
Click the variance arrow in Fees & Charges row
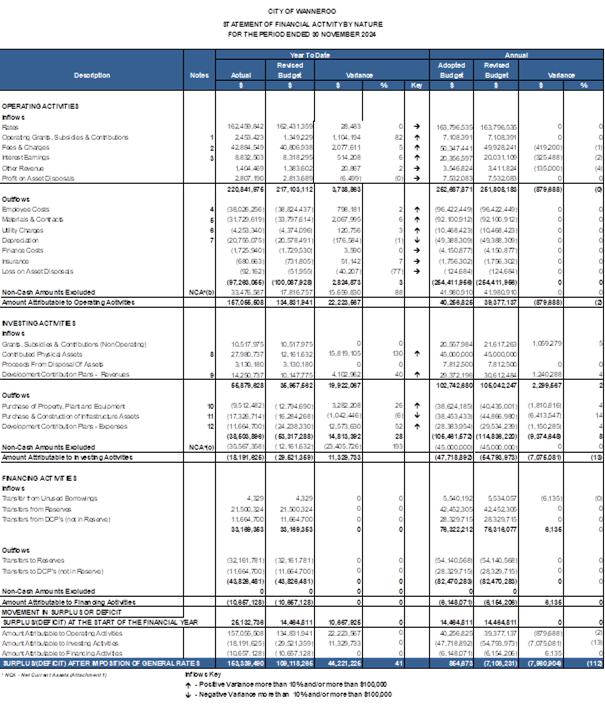click(417, 146)
